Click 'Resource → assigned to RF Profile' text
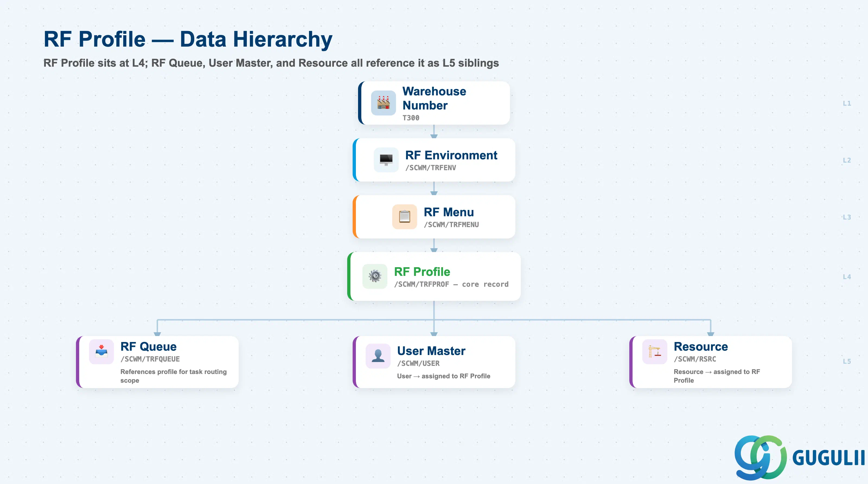 point(717,376)
